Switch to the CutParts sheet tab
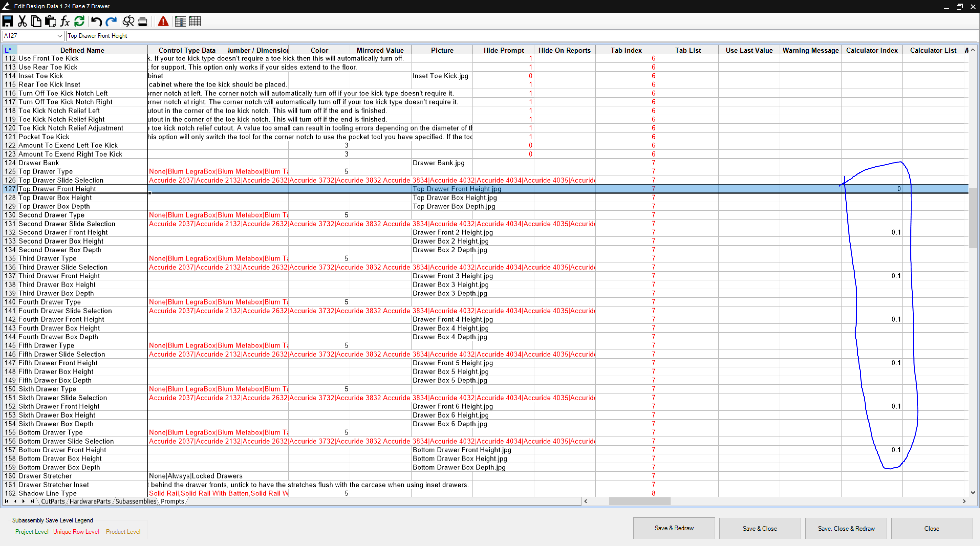980x546 pixels. 52,501
